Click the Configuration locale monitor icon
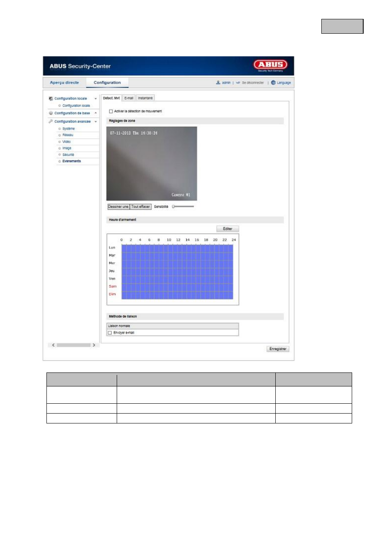 click(x=51, y=99)
